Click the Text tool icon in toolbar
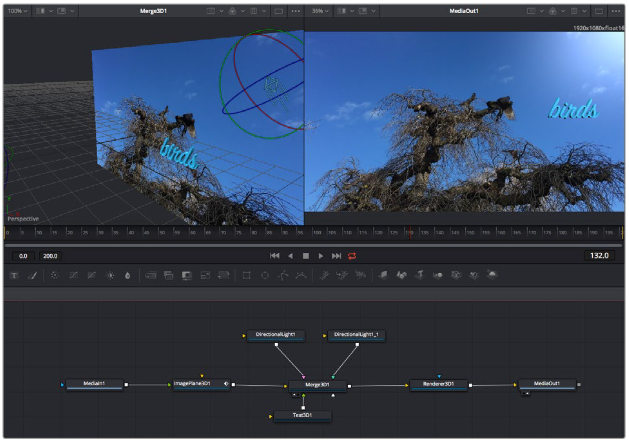Screen dimensions: 629x446 [x=14, y=275]
